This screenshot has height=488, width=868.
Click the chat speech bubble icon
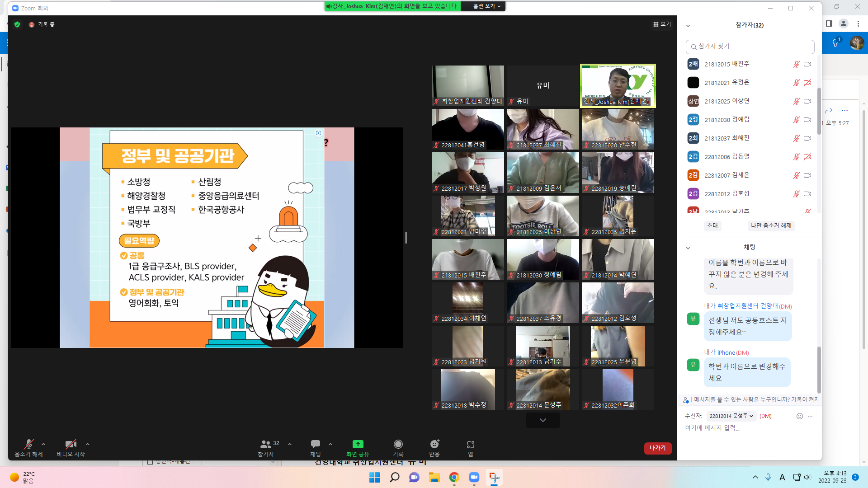tap(315, 444)
